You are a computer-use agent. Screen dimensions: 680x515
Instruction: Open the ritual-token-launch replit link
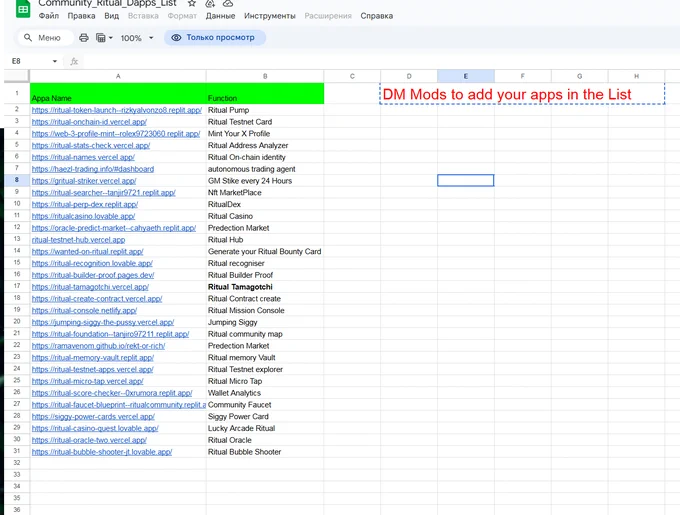[117, 110]
